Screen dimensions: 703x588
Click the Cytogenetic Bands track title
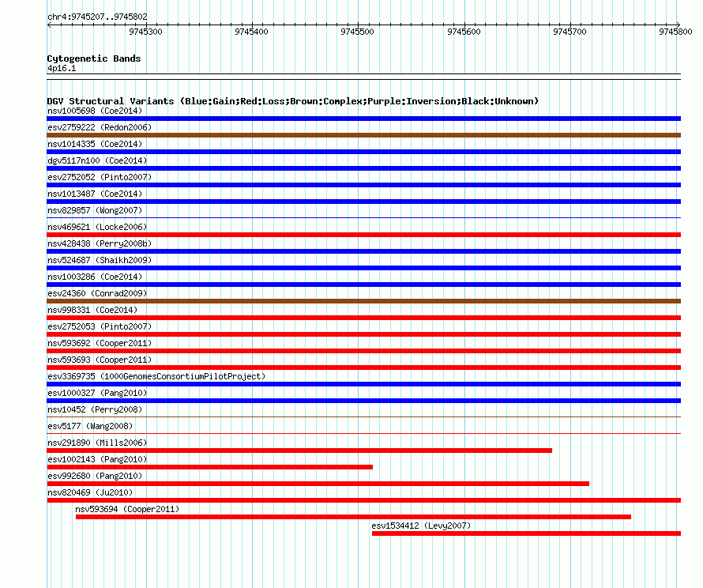[94, 58]
